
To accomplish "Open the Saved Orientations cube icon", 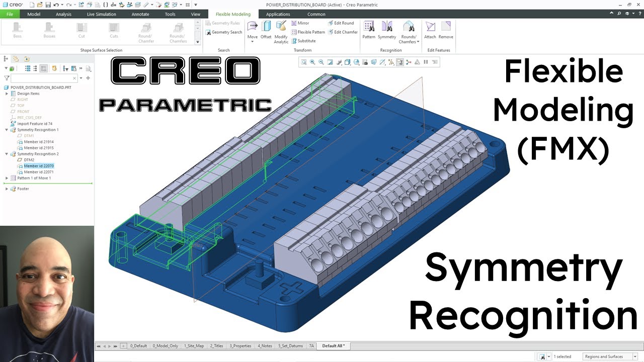I will point(356,62).
